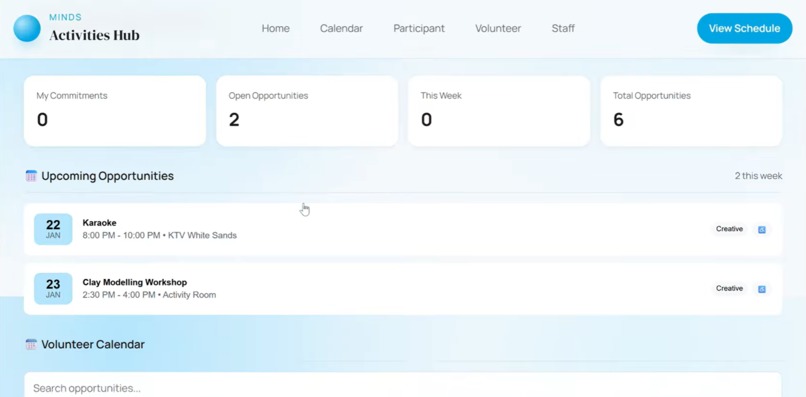Select the This Week stat card

pyautogui.click(x=499, y=111)
